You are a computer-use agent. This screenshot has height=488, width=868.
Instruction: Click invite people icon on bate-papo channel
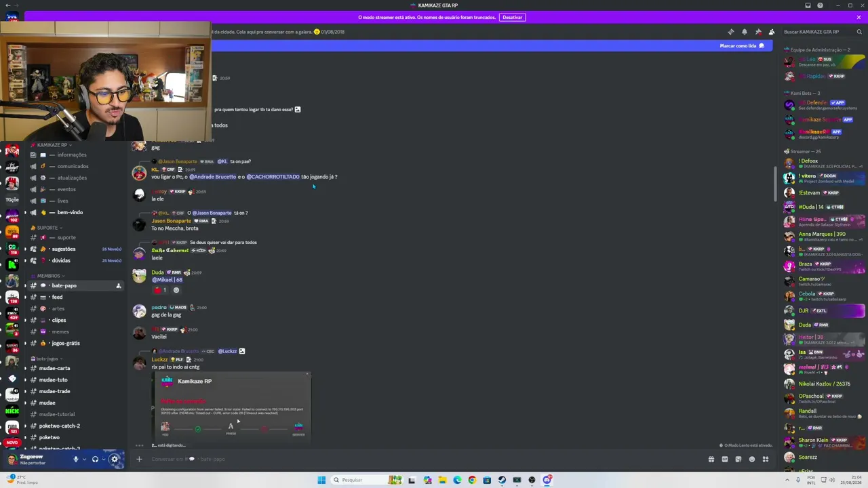[118, 285]
